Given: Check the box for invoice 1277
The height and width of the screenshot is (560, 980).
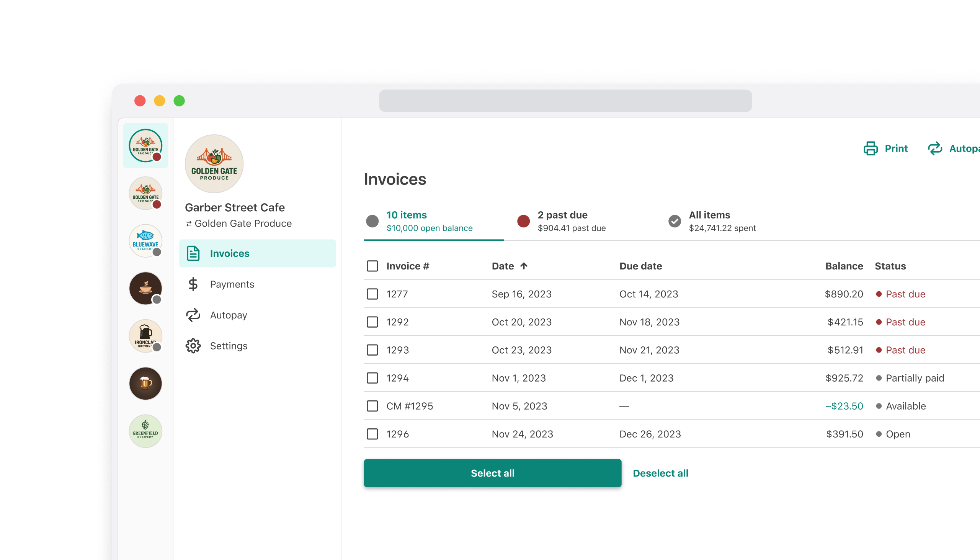Looking at the screenshot, I should tap(372, 294).
